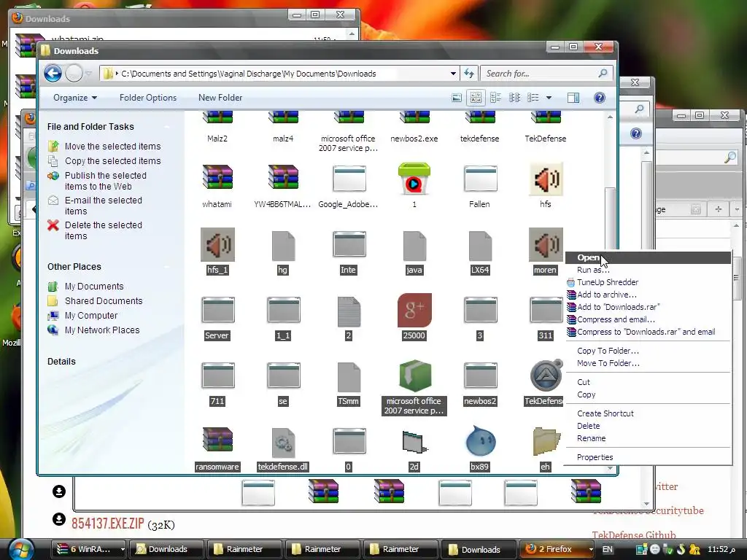The image size is (747, 560).
Task: Select the eh folder icon
Action: coord(546,440)
